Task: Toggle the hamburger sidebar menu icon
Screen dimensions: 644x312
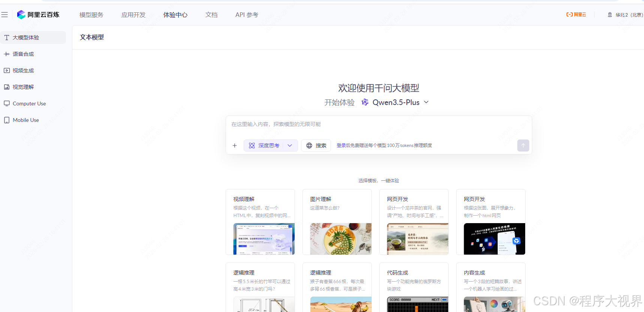Action: (x=4, y=15)
